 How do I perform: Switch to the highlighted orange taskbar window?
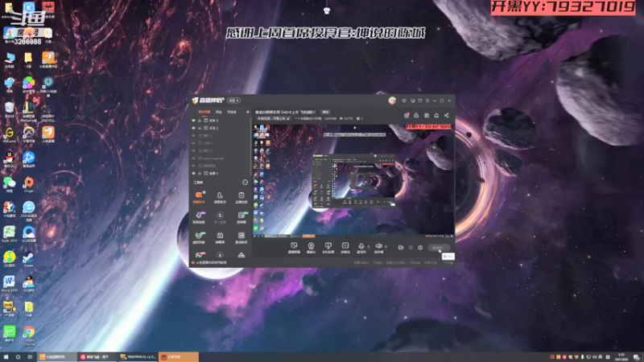click(179, 357)
